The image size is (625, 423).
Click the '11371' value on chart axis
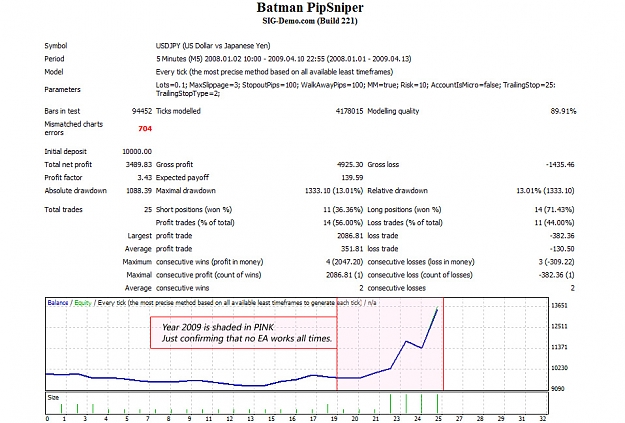pos(559,347)
